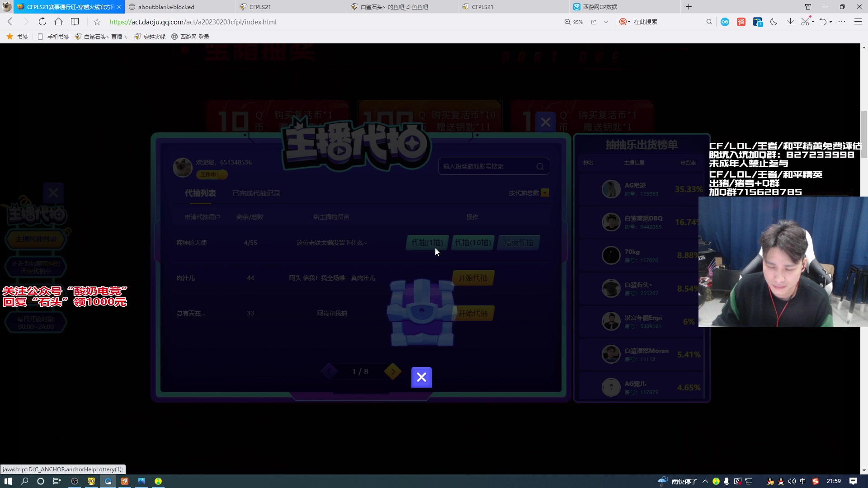Open the downloads arrow icon
This screenshot has height=488, width=868.
790,22
